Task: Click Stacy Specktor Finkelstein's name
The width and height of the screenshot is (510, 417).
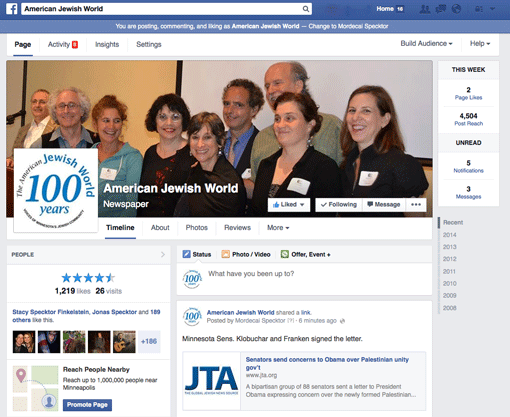Action: 51,312
